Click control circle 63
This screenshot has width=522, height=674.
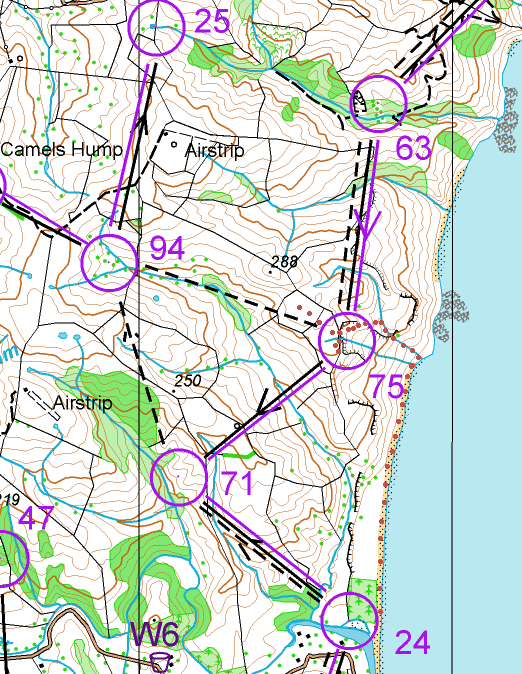[x=378, y=104]
